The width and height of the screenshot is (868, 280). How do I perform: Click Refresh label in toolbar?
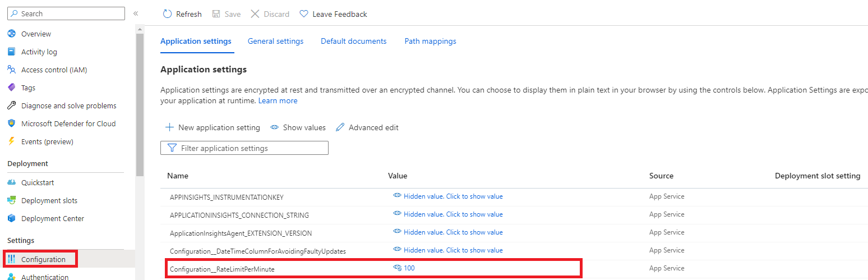[x=189, y=14]
